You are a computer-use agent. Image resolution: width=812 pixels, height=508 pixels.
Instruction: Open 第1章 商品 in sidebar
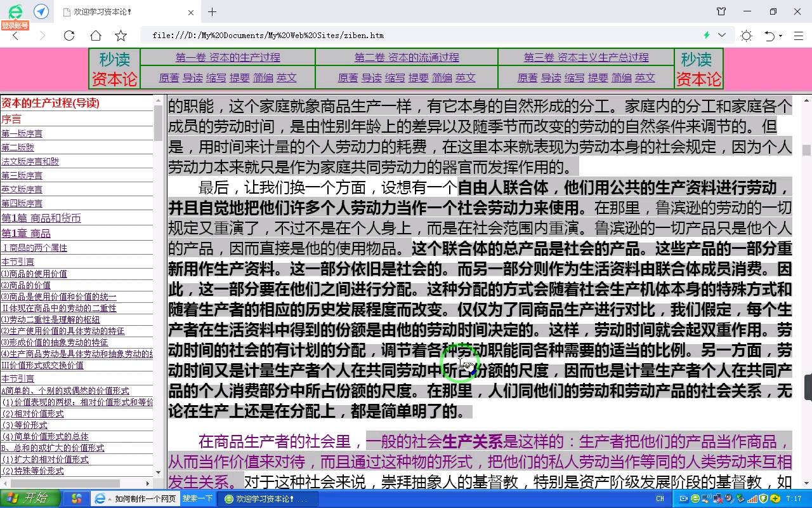[26, 233]
